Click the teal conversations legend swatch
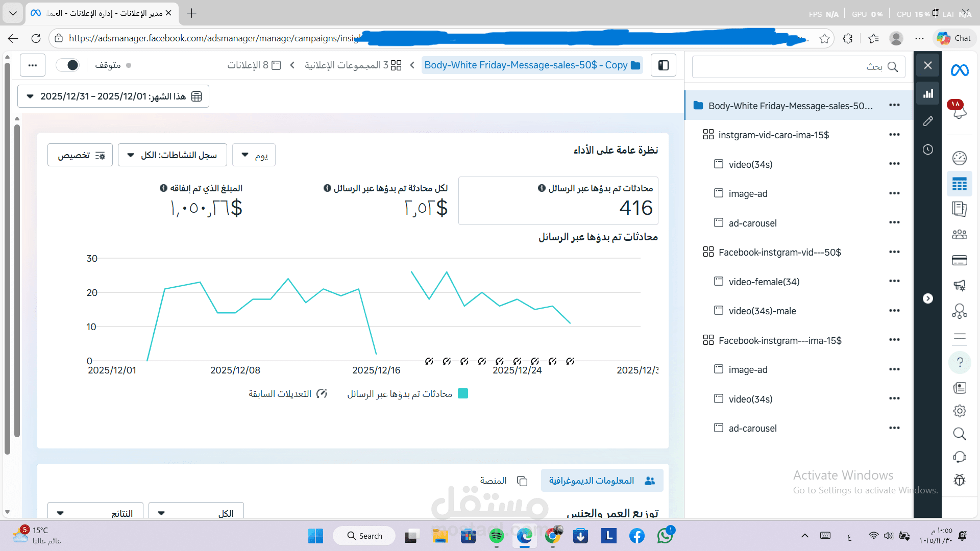The width and height of the screenshot is (980, 551). (463, 394)
